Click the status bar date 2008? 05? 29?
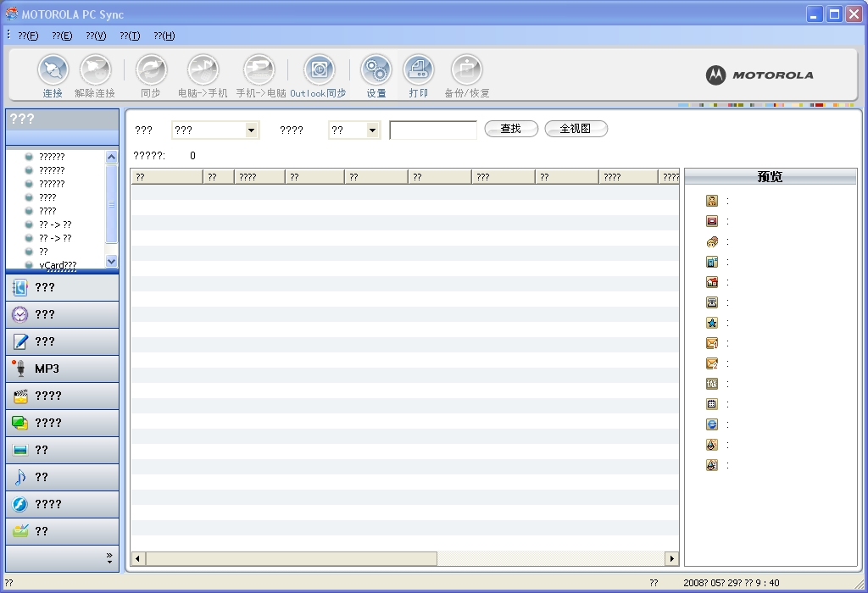The width and height of the screenshot is (868, 593). (x=713, y=583)
